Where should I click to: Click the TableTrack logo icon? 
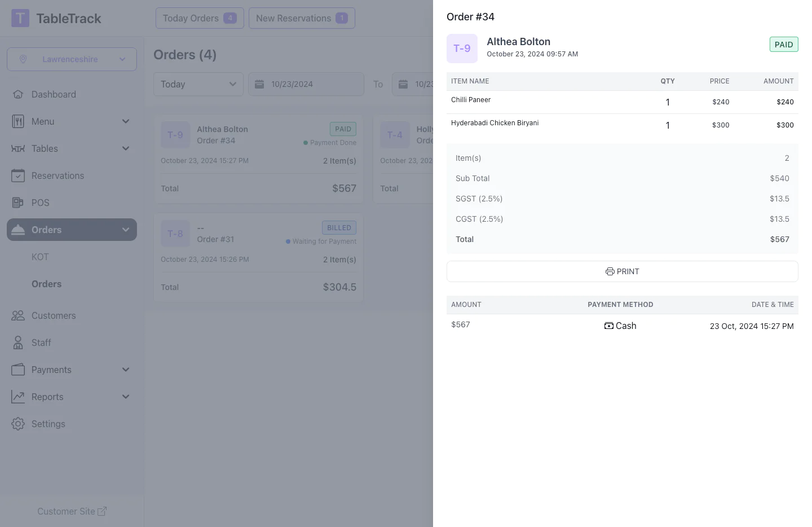coord(20,18)
